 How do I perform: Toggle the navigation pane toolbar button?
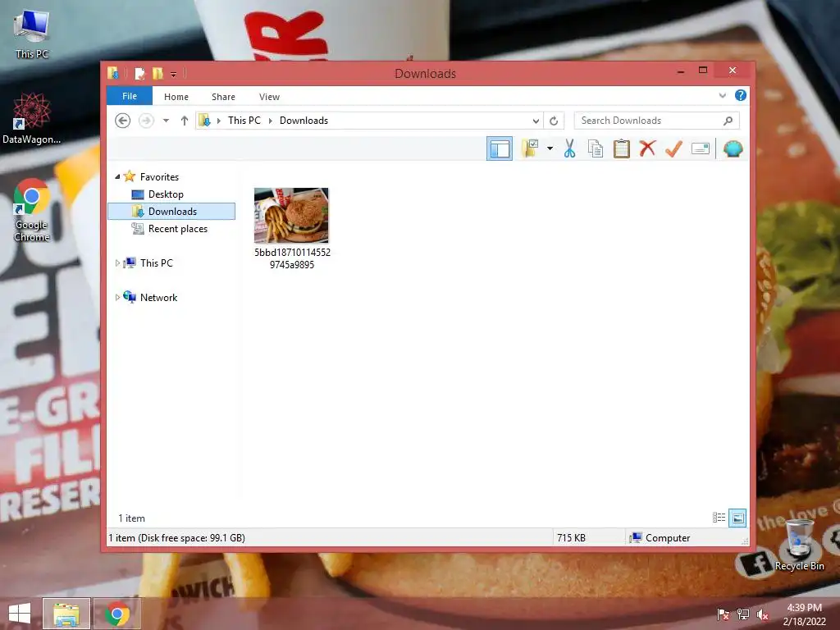[500, 149]
